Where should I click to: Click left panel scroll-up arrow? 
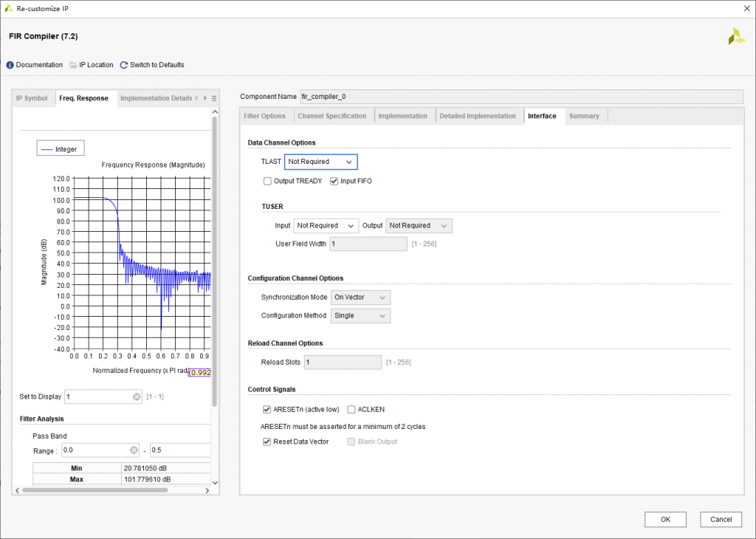point(215,111)
